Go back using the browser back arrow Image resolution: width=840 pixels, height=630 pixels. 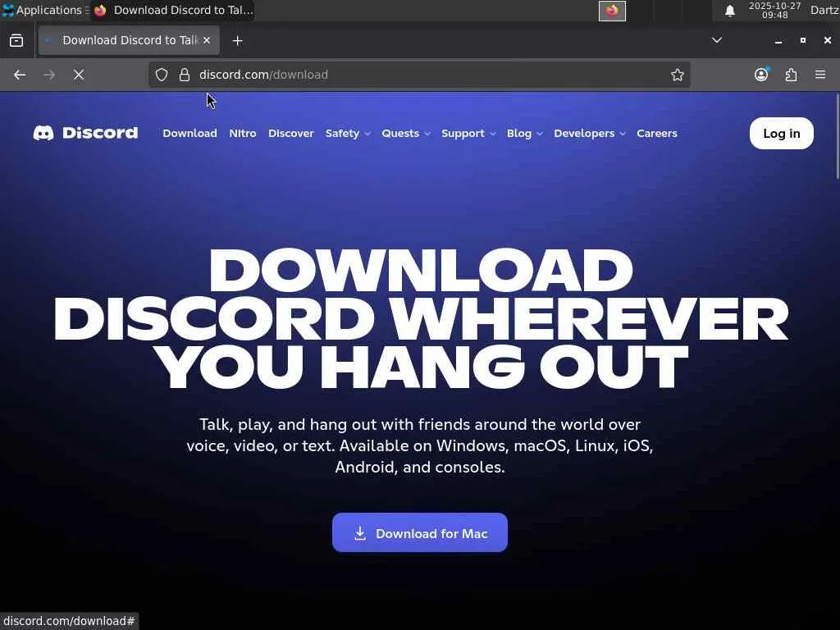pyautogui.click(x=20, y=75)
